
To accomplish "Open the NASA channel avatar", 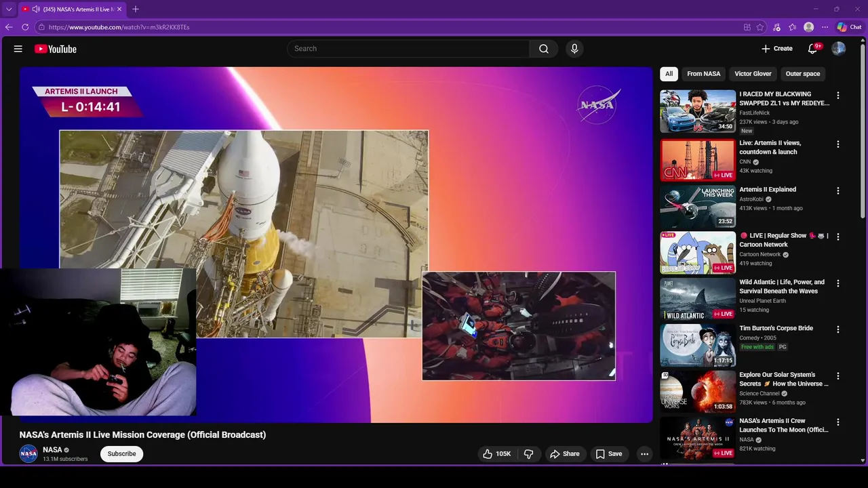I will coord(28,454).
